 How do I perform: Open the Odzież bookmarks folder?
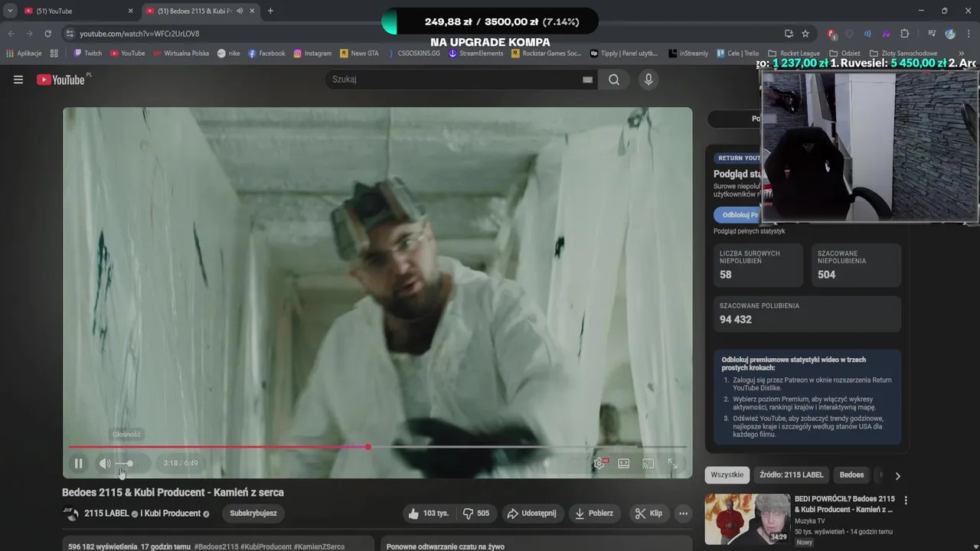(x=844, y=54)
